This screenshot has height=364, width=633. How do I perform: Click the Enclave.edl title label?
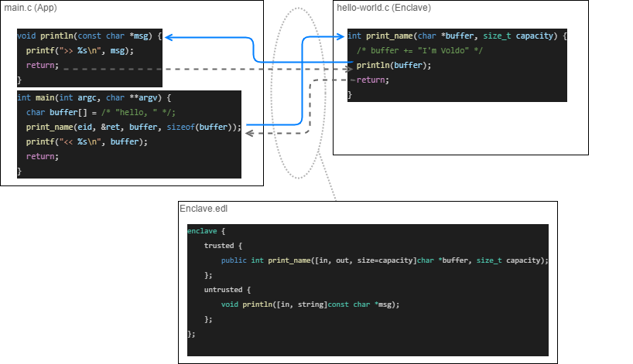[204, 209]
